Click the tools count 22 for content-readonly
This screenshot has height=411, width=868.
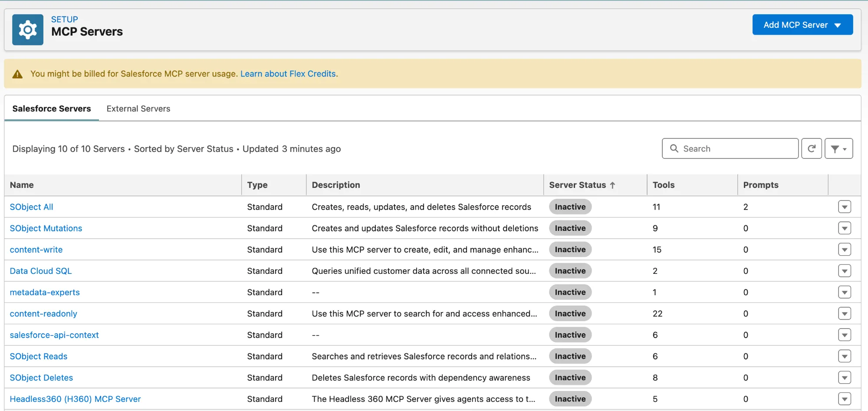(x=658, y=314)
